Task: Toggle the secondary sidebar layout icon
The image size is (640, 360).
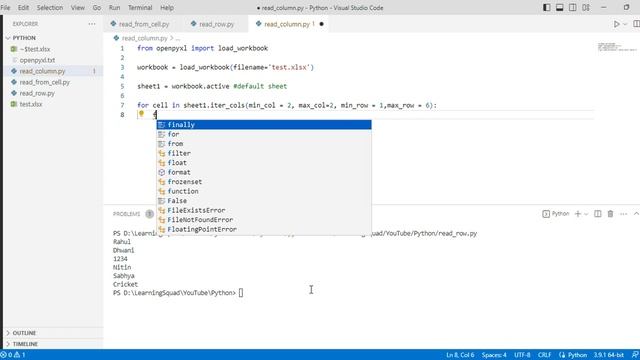Action: coord(573,7)
